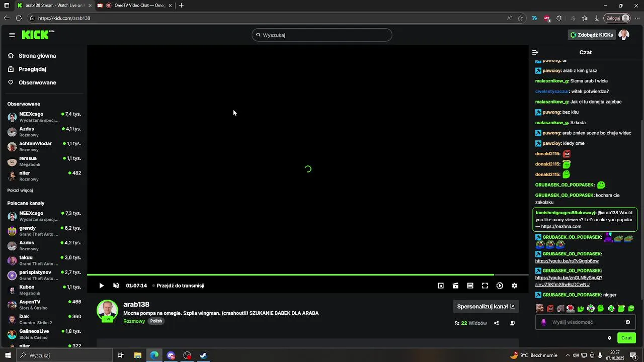
Task: Click the KICK logo
Action: [x=38, y=35]
